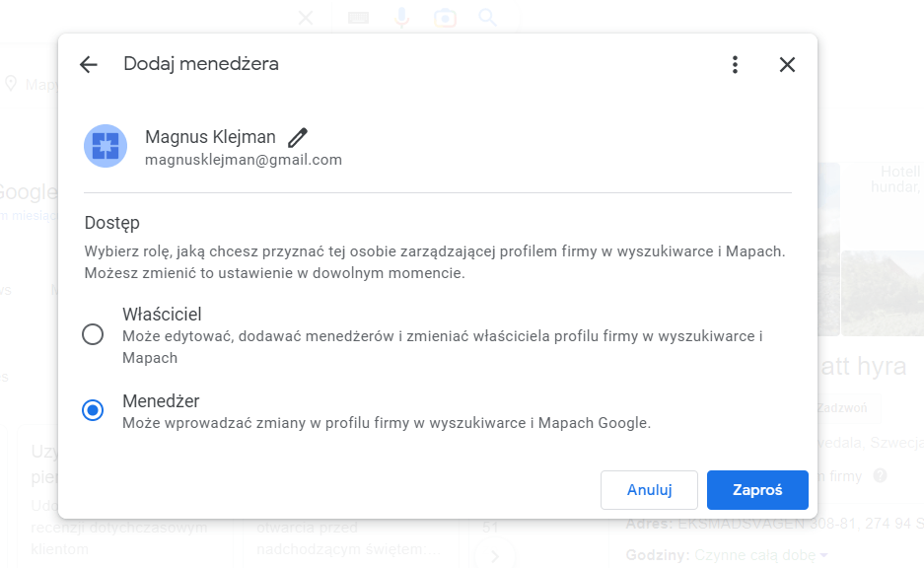The image size is (924, 568).
Task: Send invitation with the Zaproś button
Action: pyautogui.click(x=757, y=490)
